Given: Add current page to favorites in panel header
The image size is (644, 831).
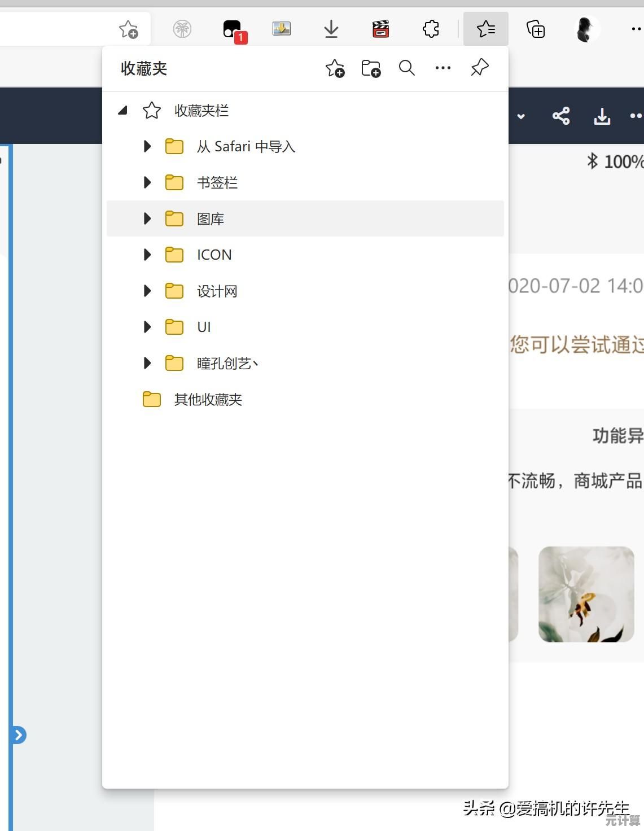Looking at the screenshot, I should pyautogui.click(x=335, y=69).
